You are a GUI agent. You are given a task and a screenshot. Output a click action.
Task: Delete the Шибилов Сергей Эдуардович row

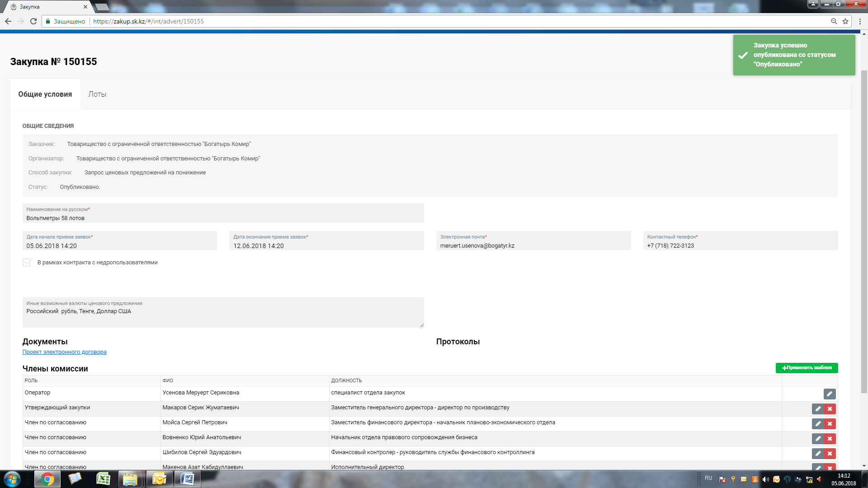click(x=830, y=454)
